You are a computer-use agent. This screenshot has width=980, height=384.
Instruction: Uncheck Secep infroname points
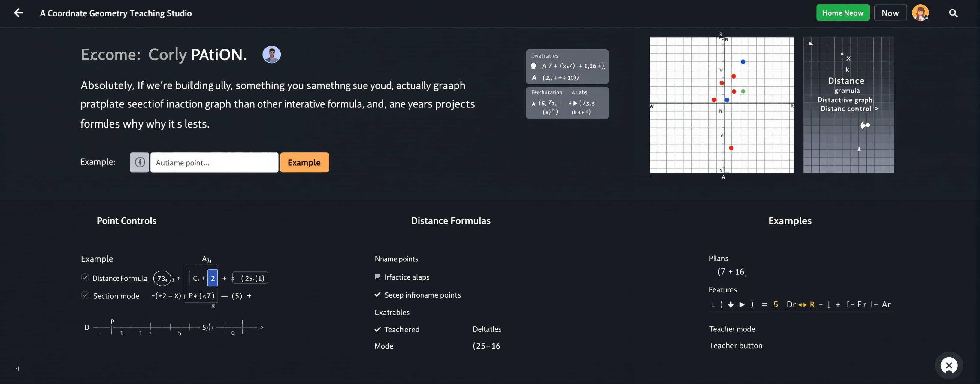coord(377,295)
